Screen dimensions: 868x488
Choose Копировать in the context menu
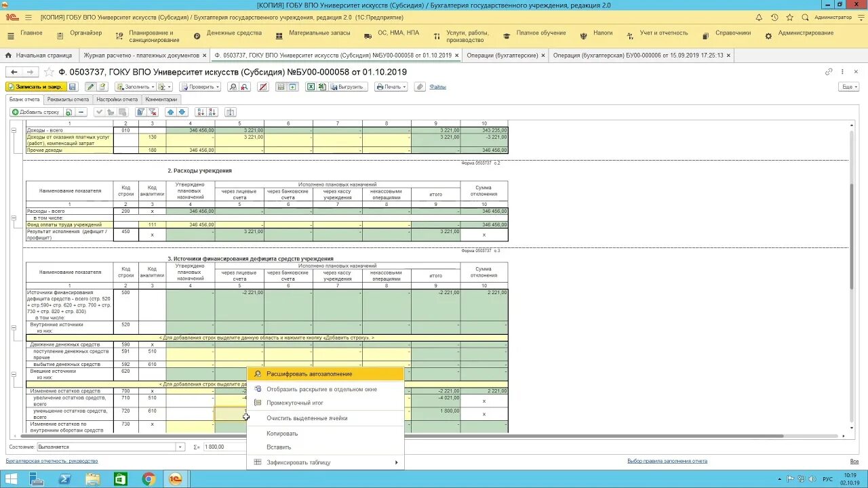(x=325, y=433)
